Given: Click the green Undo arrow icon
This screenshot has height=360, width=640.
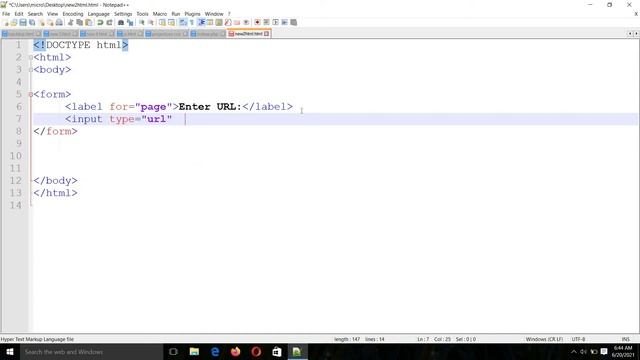Looking at the screenshot, I should tap(100, 22).
